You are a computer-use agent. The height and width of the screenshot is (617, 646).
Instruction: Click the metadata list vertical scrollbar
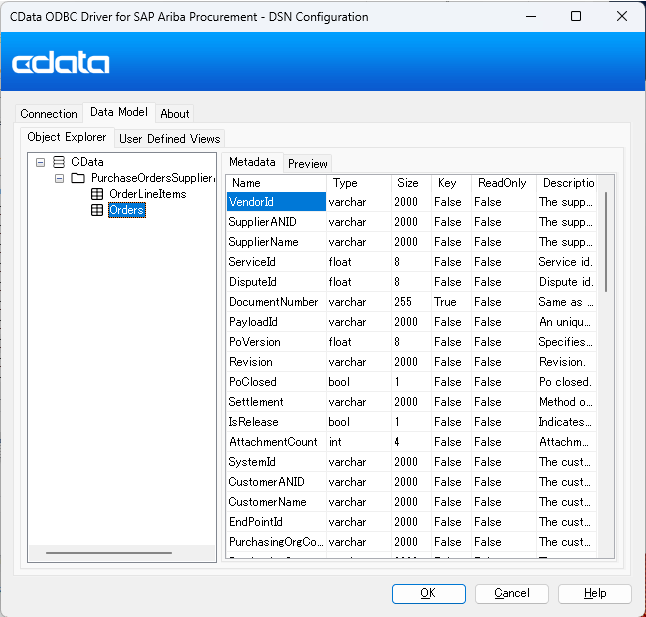(x=606, y=242)
